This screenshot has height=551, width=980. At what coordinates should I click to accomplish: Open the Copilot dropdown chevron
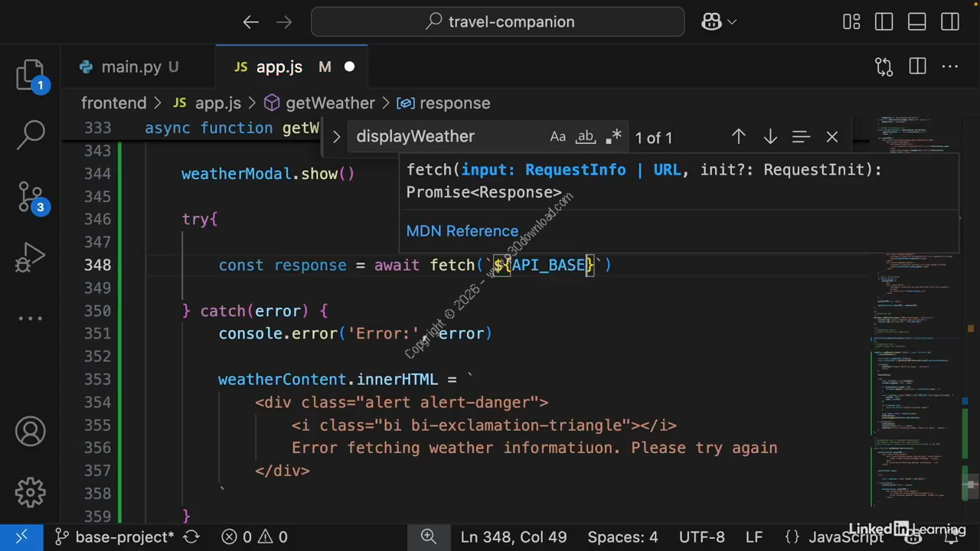point(732,22)
